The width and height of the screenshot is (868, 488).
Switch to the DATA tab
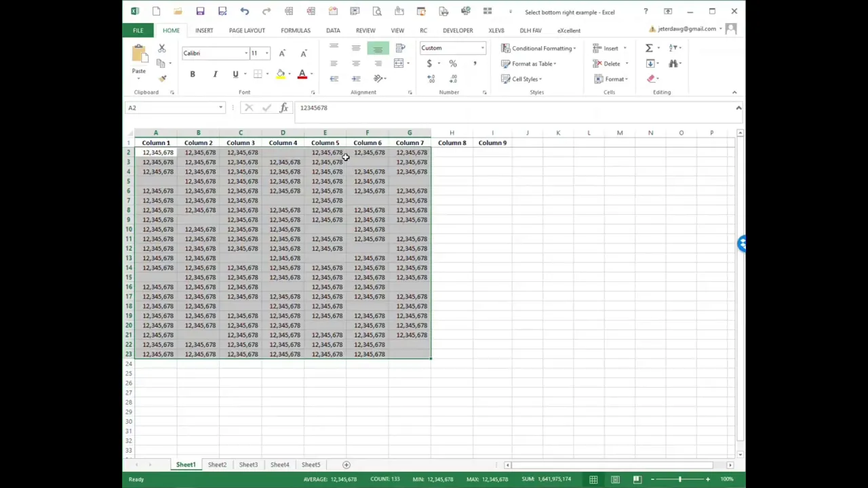333,30
